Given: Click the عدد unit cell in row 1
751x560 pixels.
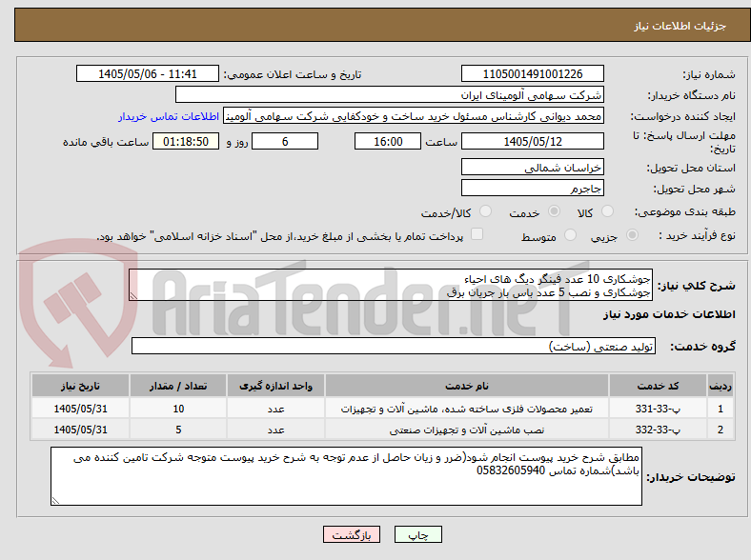Looking at the screenshot, I should pyautogui.click(x=275, y=409).
